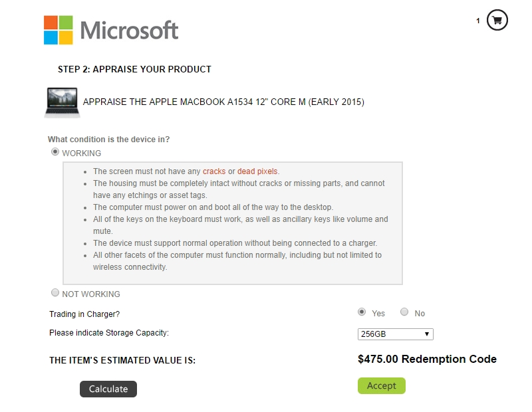Click the dropdown arrow beside 256GB
Image resolution: width=532 pixels, height=412 pixels.
(427, 334)
